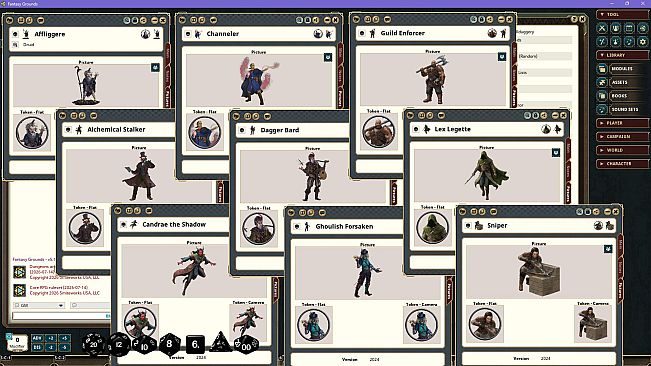Select Affliggere flat token thumbnail

click(32, 133)
